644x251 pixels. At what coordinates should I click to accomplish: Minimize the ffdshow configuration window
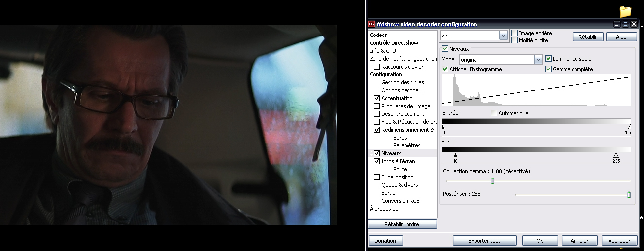617,24
